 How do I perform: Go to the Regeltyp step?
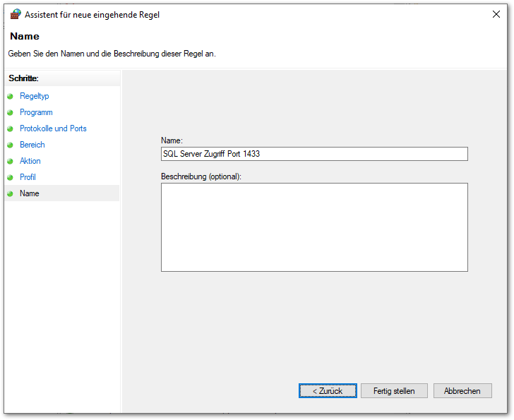pyautogui.click(x=34, y=96)
